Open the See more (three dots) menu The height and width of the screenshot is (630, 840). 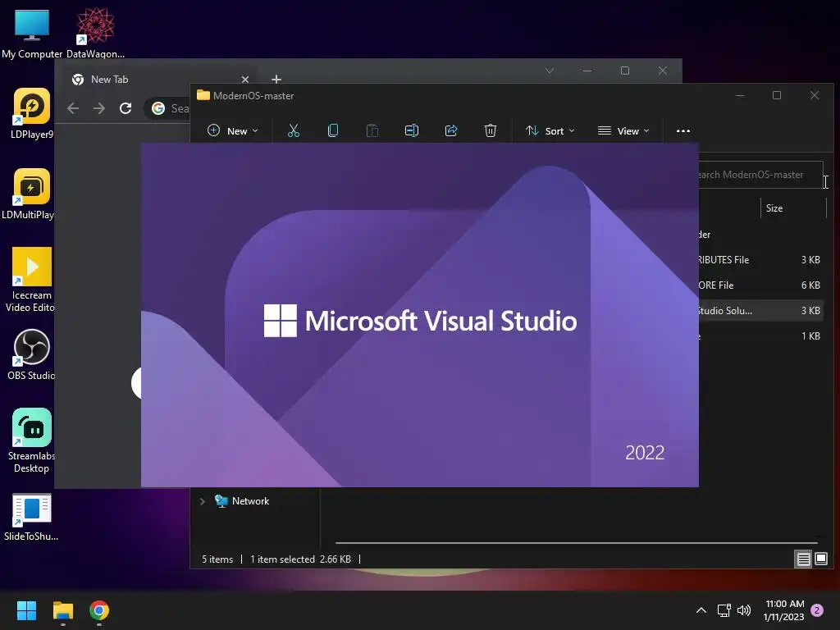(683, 130)
